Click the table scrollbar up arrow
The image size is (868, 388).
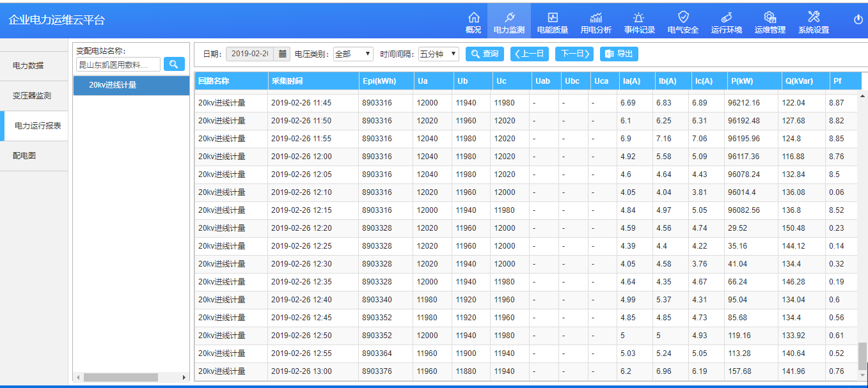pyautogui.click(x=862, y=96)
